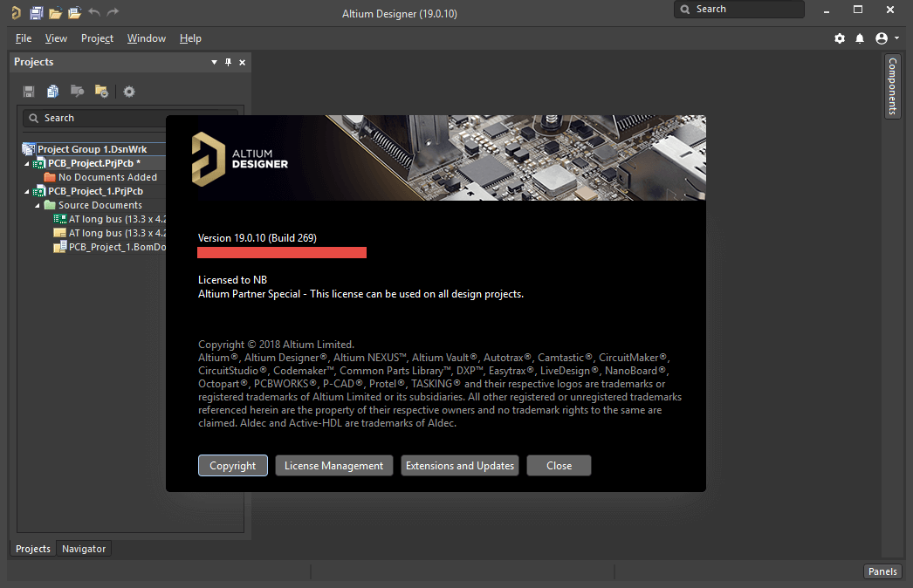Screen dimensions: 913x588
Task: Select the AT long bus PCB document
Action: (x=109, y=219)
